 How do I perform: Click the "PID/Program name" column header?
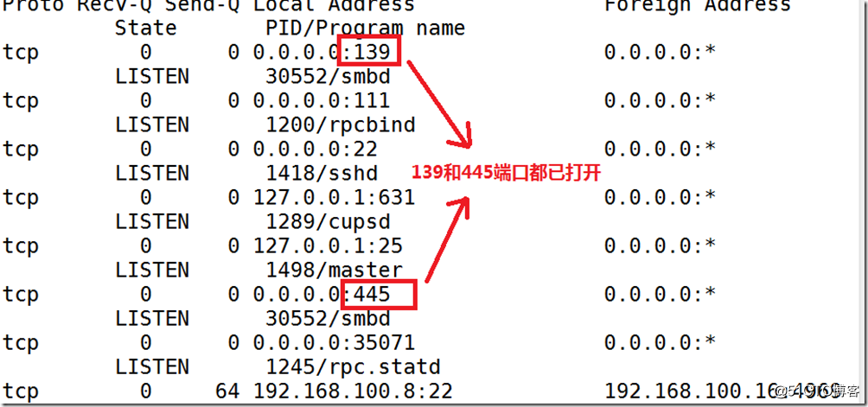tap(365, 29)
